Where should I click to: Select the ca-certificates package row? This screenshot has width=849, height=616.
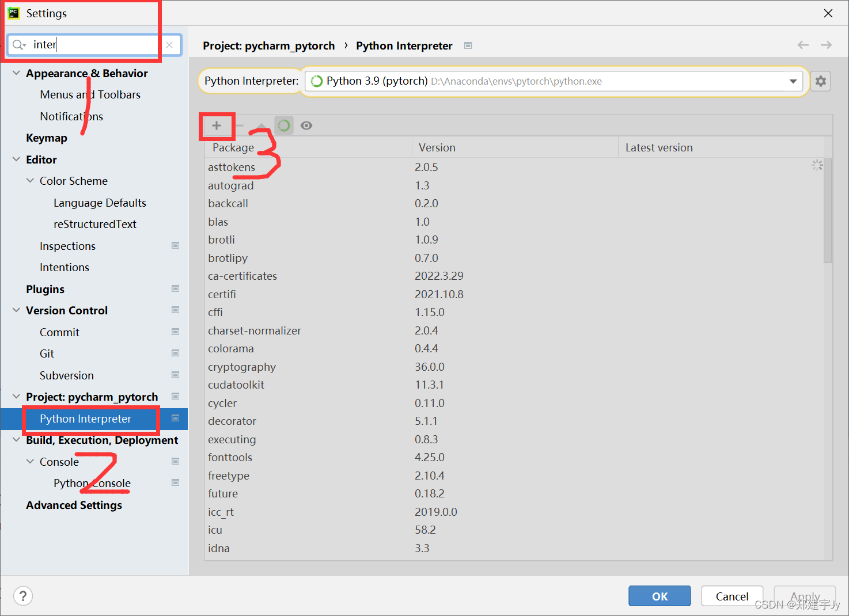pos(514,276)
